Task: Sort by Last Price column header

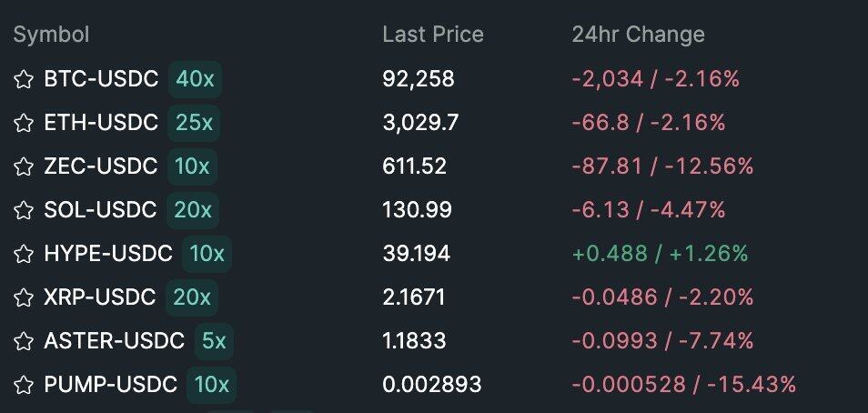Action: coord(432,35)
